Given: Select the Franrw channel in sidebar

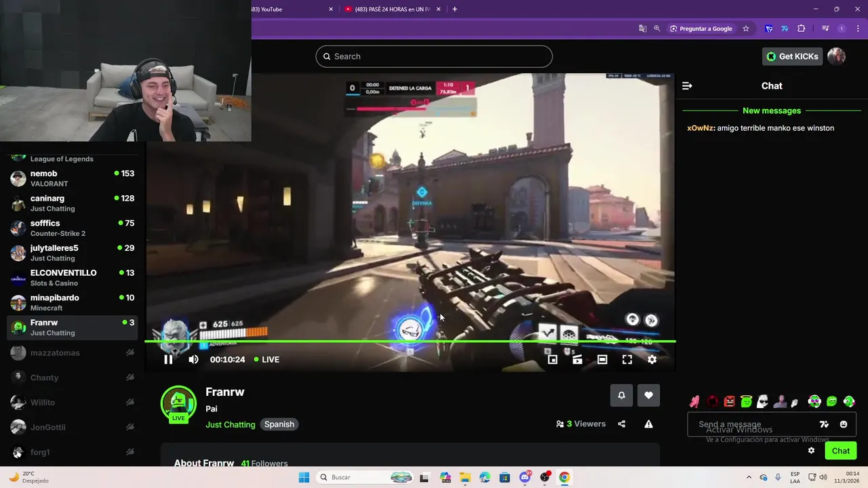Looking at the screenshot, I should click(x=72, y=327).
